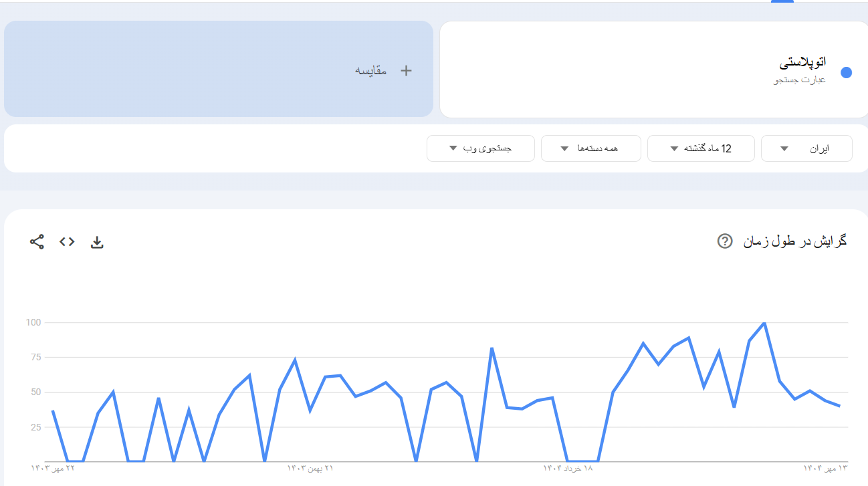Viewport: 868px width, 486px height.
Task: Download the chart data as CSV
Action: (x=97, y=242)
